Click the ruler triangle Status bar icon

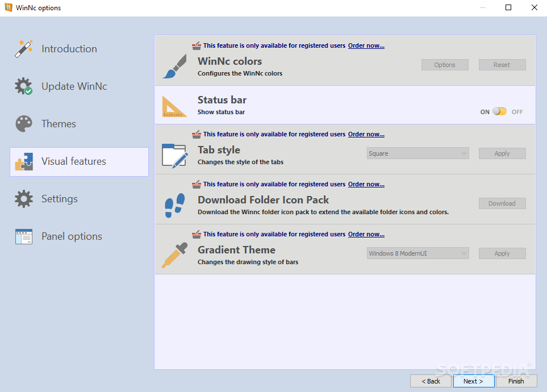coord(174,106)
